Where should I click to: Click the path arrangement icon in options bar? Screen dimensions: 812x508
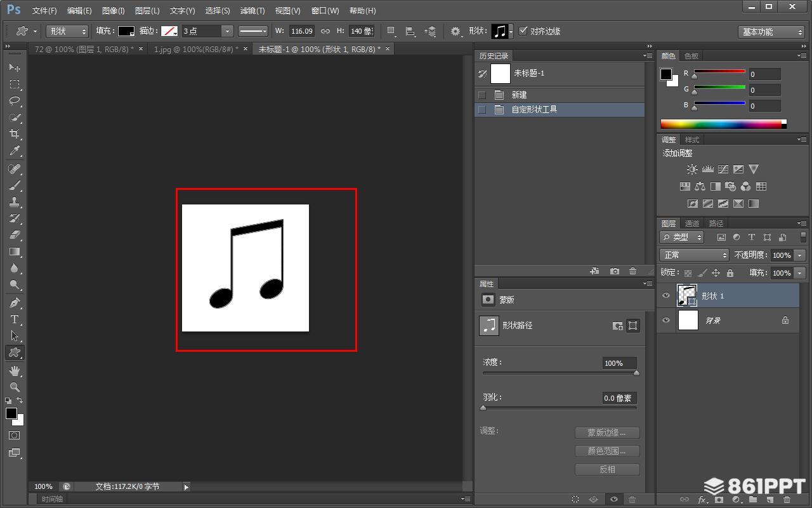pos(431,31)
